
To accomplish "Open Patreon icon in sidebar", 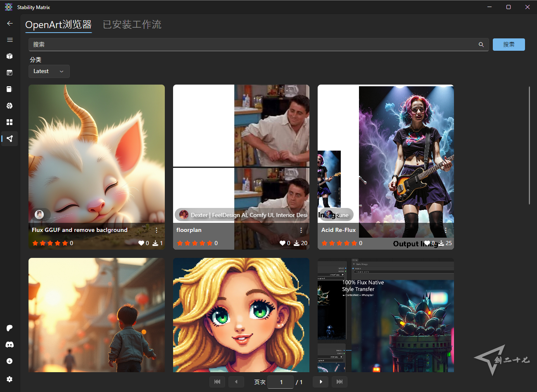I will point(10,328).
